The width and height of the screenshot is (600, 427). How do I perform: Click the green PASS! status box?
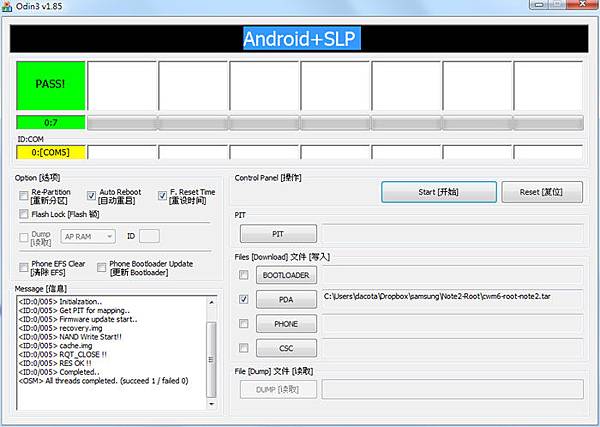[51, 85]
